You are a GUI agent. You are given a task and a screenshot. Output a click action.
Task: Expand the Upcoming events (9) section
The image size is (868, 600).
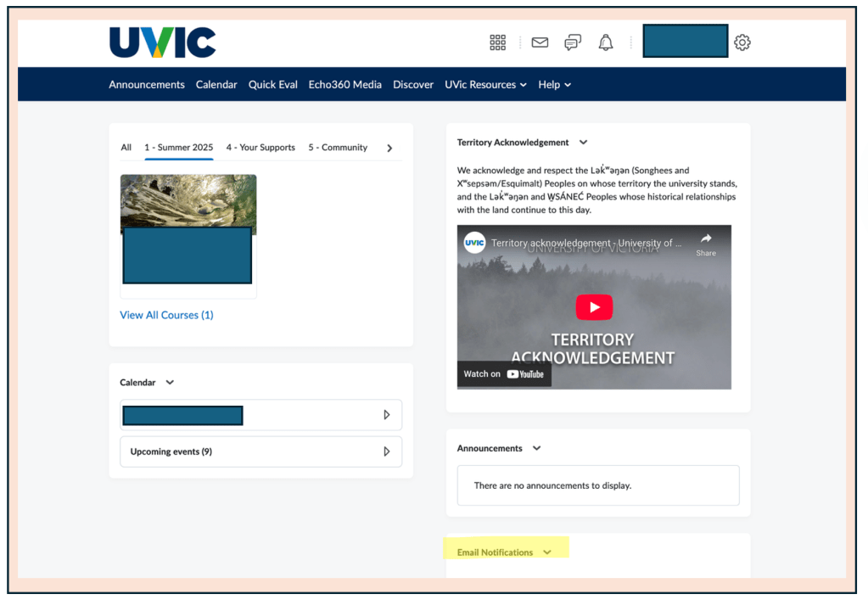386,451
